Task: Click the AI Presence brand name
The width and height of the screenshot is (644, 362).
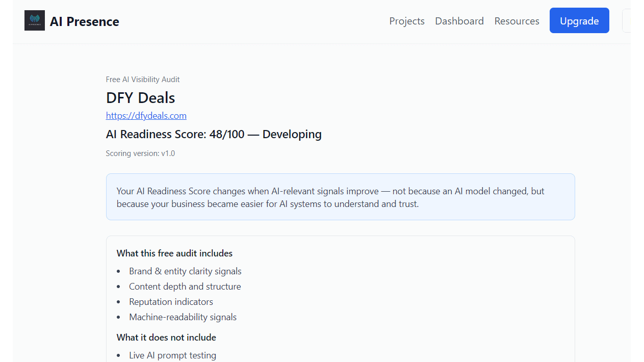Action: (x=85, y=21)
